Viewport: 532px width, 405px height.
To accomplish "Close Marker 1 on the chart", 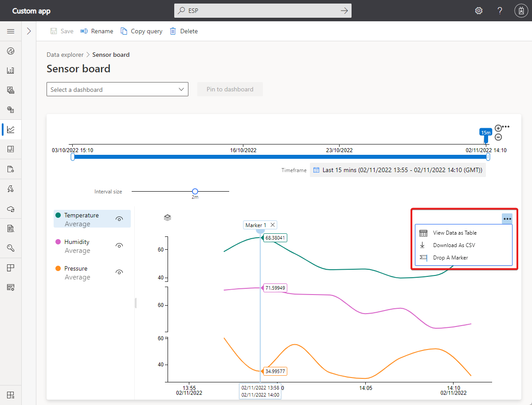I will click(x=273, y=225).
